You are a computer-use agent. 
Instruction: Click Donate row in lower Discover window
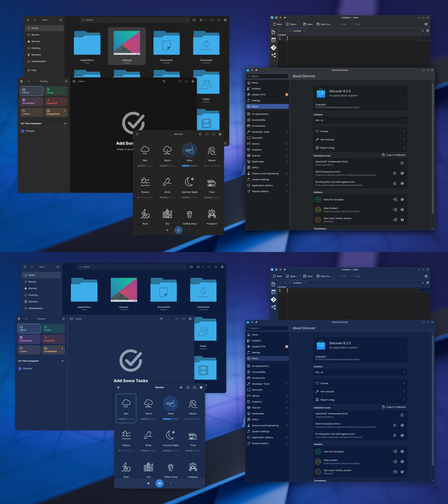pyautogui.click(x=360, y=383)
